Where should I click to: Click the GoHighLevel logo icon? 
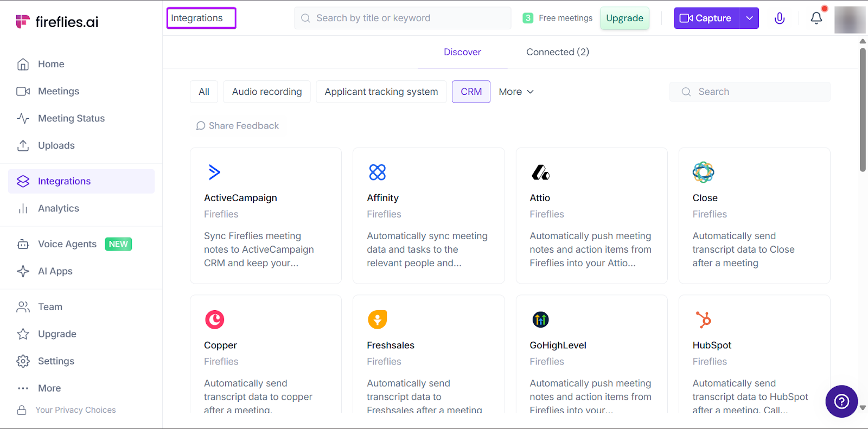tap(540, 319)
